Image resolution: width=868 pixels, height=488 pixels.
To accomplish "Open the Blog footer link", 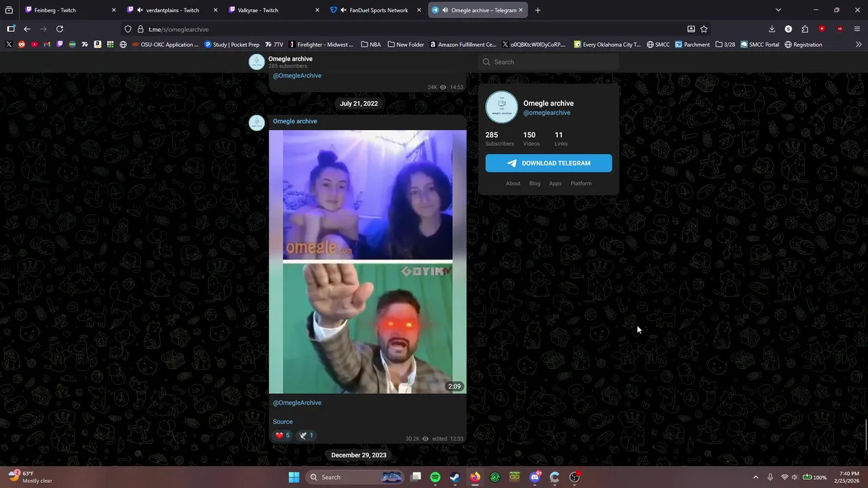I will pyautogui.click(x=534, y=184).
